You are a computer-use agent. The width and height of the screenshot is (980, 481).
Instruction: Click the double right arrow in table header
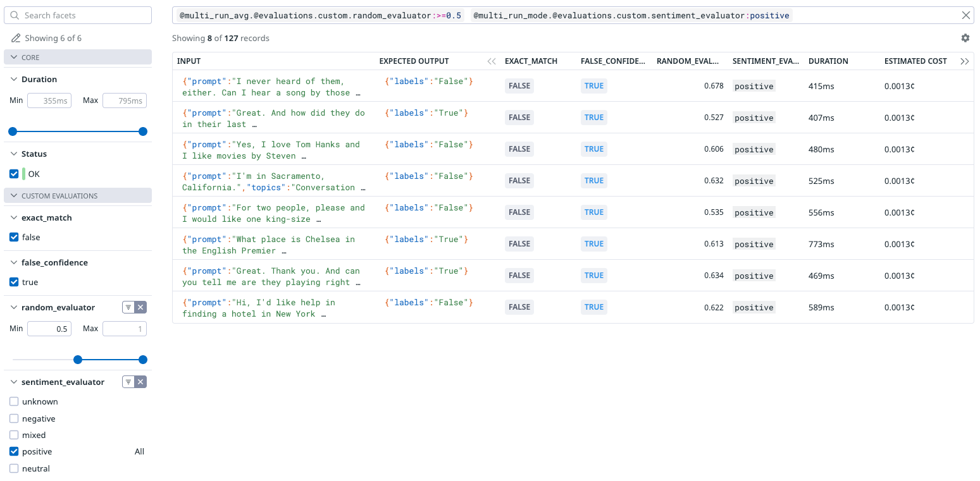[964, 61]
